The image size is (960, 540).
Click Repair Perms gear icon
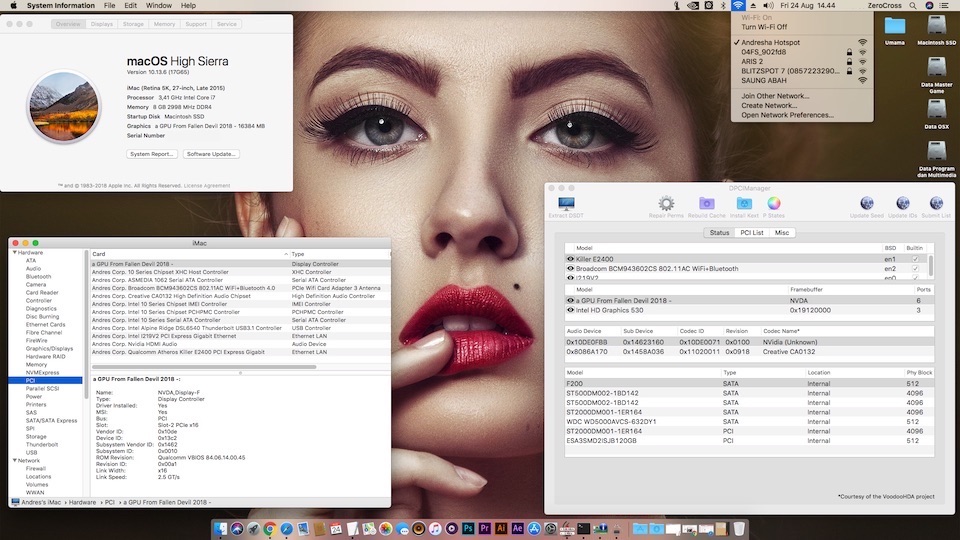[x=666, y=203]
